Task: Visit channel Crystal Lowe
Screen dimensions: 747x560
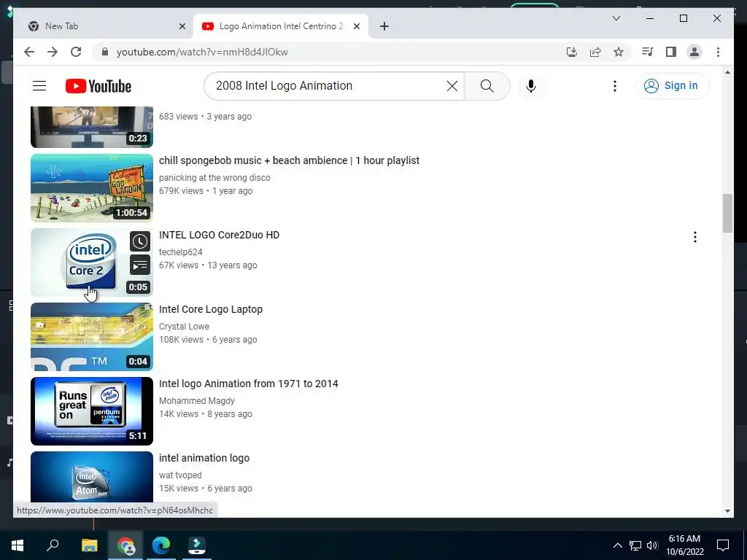Action: point(184,326)
